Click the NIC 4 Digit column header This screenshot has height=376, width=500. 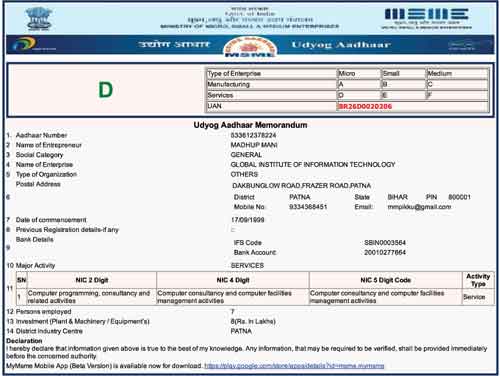pos(233,280)
